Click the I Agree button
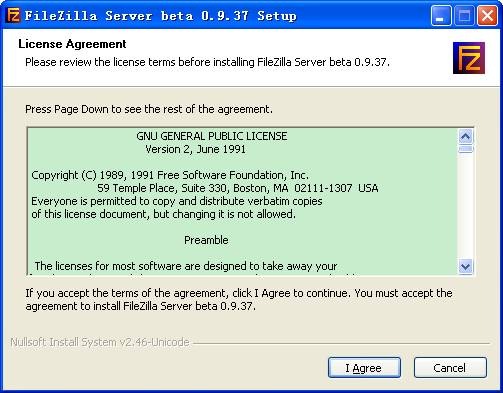 [364, 368]
